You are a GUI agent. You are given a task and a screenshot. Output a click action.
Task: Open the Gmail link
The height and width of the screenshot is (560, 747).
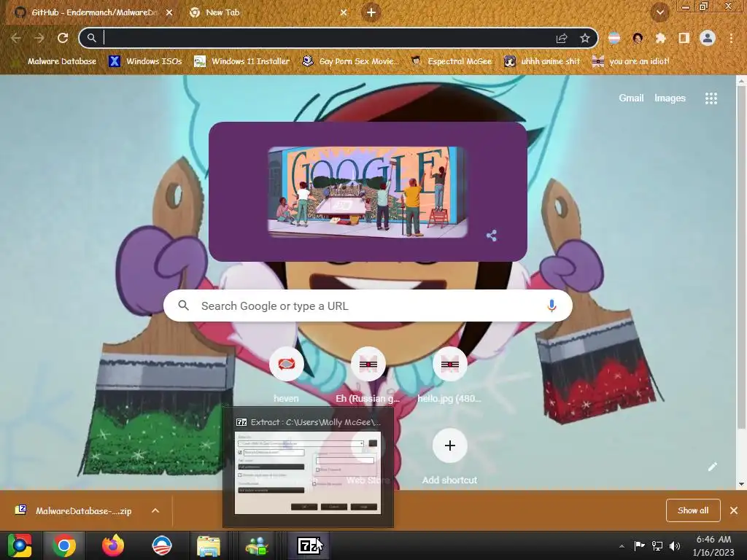click(631, 98)
